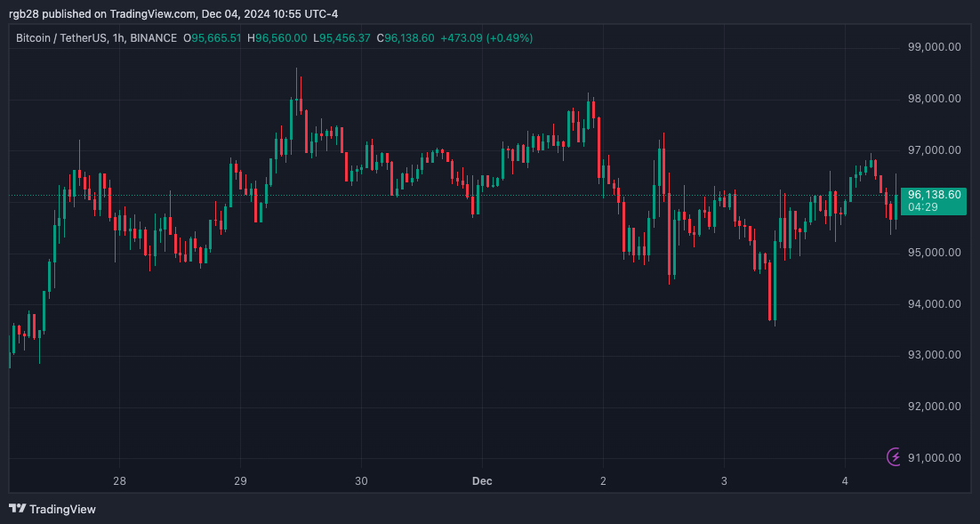The height and width of the screenshot is (524, 980).
Task: Open the rgb28 publisher profile link
Action: click(x=21, y=13)
